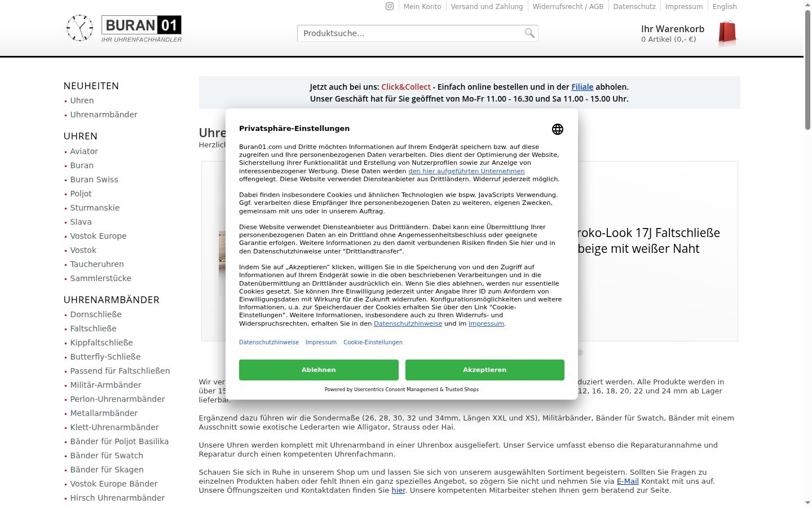The height and width of the screenshot is (508, 812).
Task: Open Butterfly-Schließe strap category
Action: click(x=105, y=357)
